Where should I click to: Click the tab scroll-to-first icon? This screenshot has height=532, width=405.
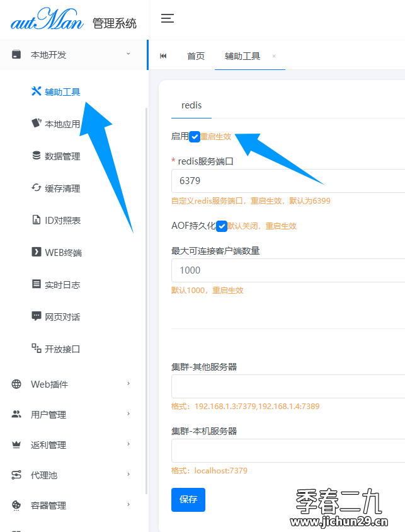click(x=163, y=56)
